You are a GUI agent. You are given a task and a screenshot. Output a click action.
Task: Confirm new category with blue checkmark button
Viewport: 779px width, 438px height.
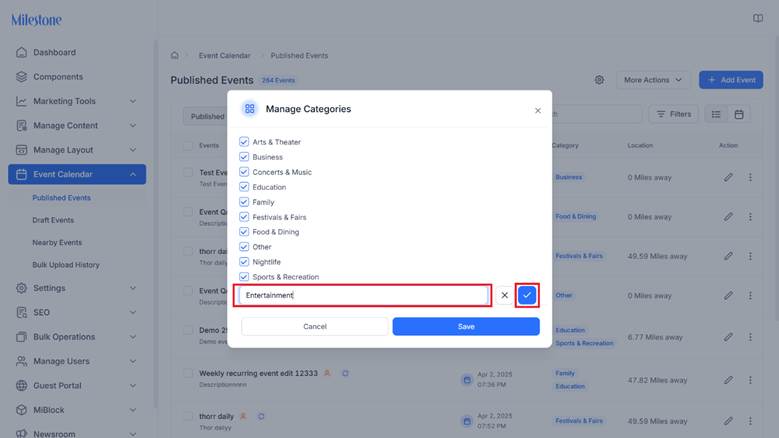click(527, 295)
